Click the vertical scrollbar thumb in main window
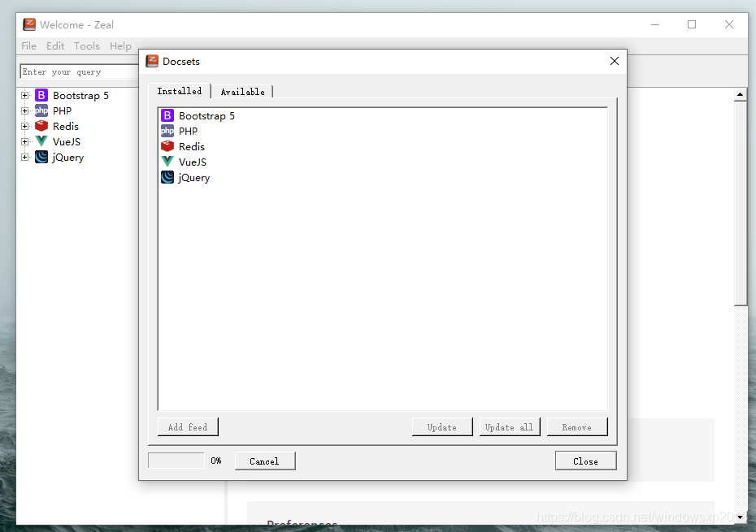This screenshot has height=532, width=756. point(740,203)
